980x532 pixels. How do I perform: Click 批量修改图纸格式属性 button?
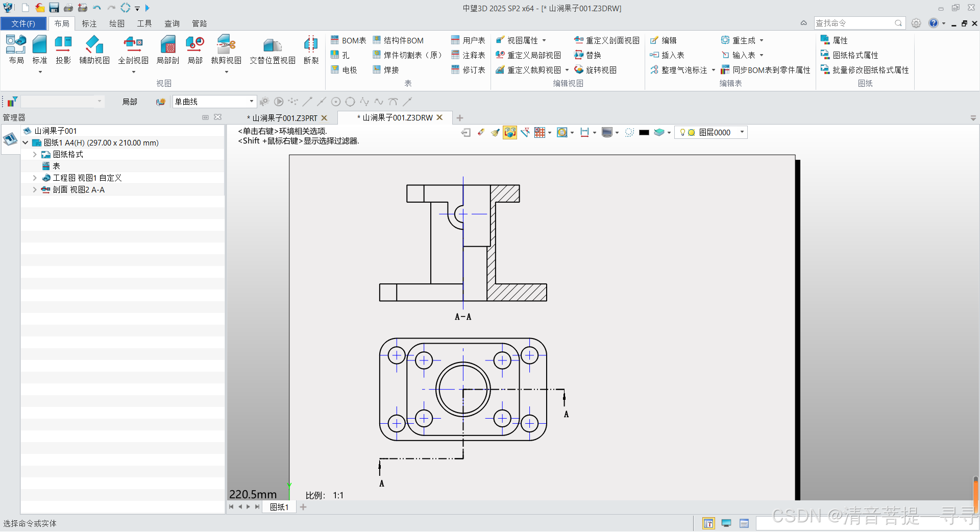click(x=865, y=70)
